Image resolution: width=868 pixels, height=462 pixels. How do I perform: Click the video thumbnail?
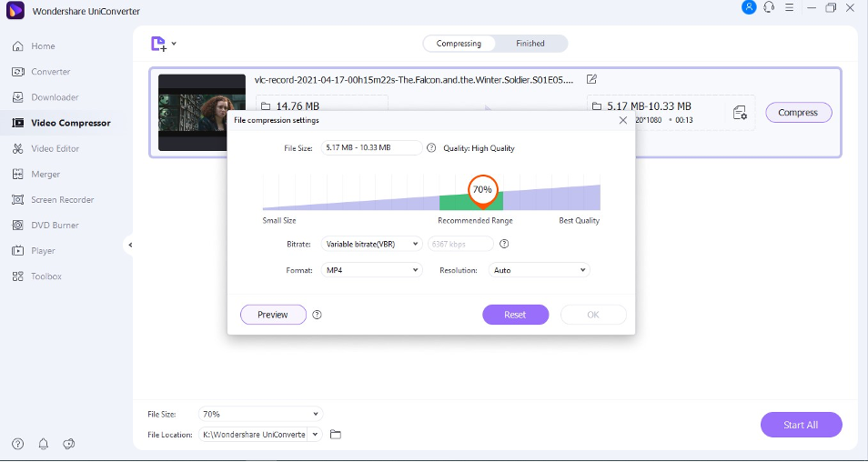201,113
